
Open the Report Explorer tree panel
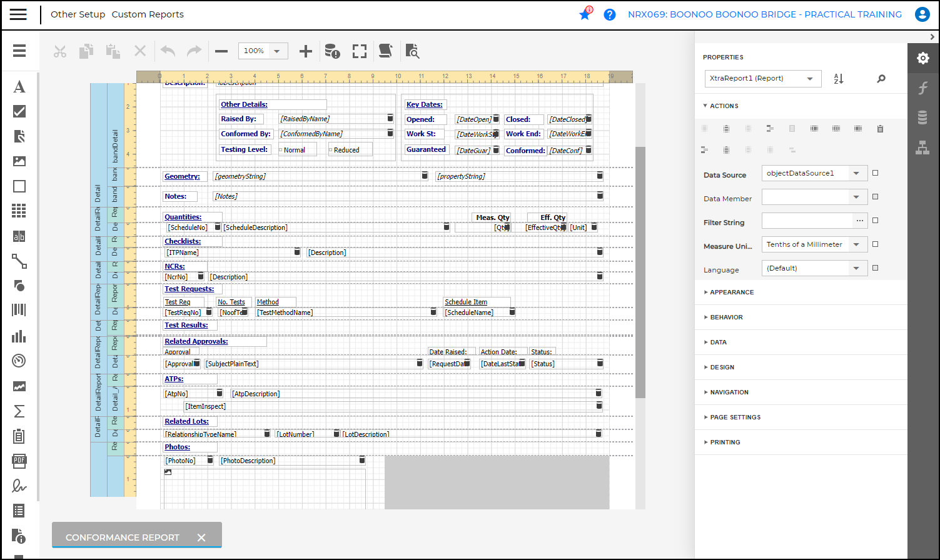point(922,147)
